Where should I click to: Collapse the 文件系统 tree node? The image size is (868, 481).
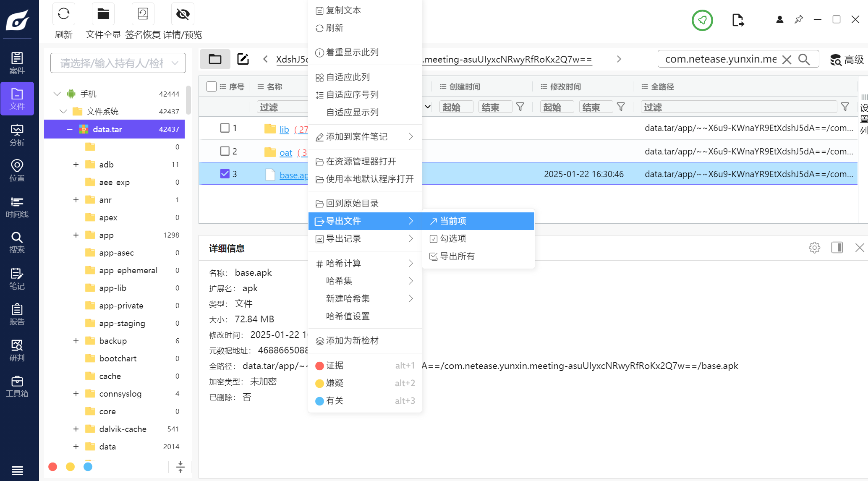(x=63, y=111)
